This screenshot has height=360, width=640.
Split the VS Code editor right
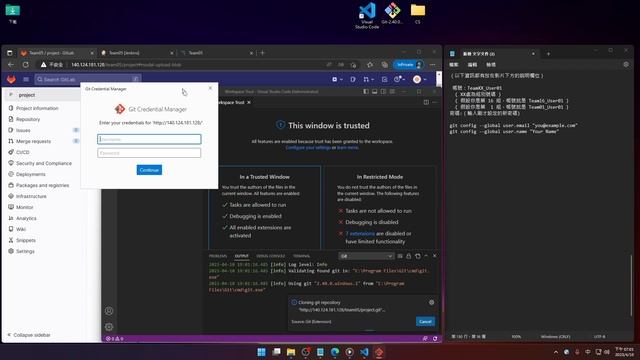tap(426, 102)
